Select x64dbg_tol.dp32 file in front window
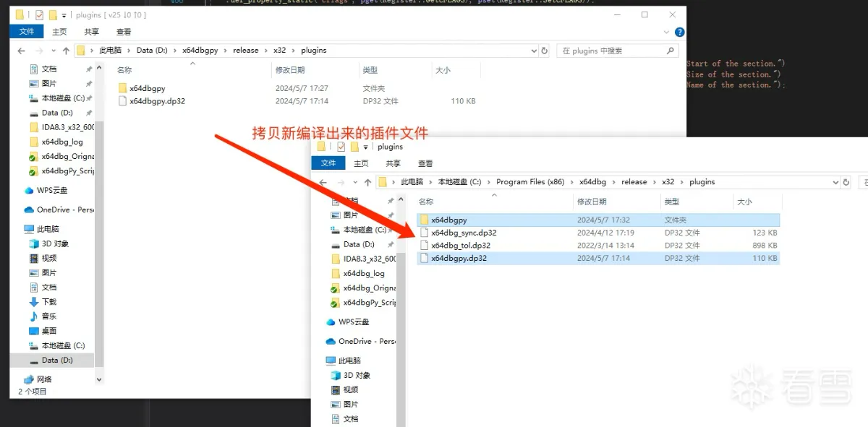The width and height of the screenshot is (868, 427). (598, 246)
